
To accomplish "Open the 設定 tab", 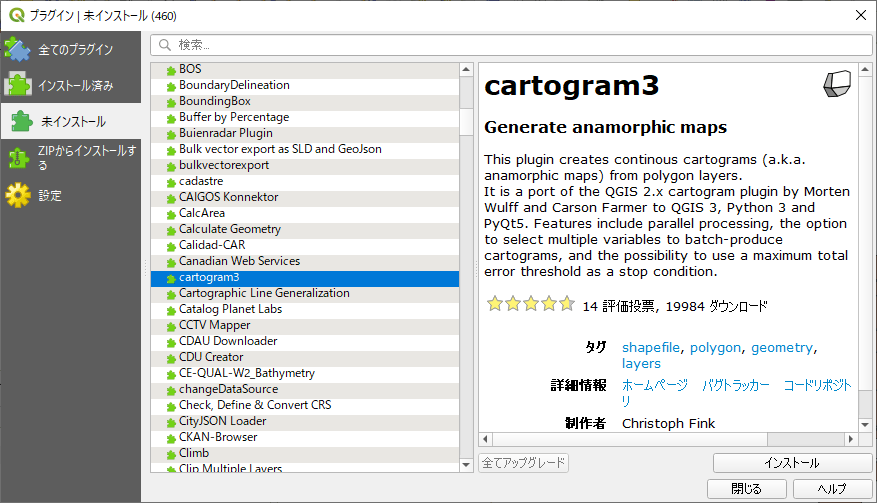I will click(70, 195).
